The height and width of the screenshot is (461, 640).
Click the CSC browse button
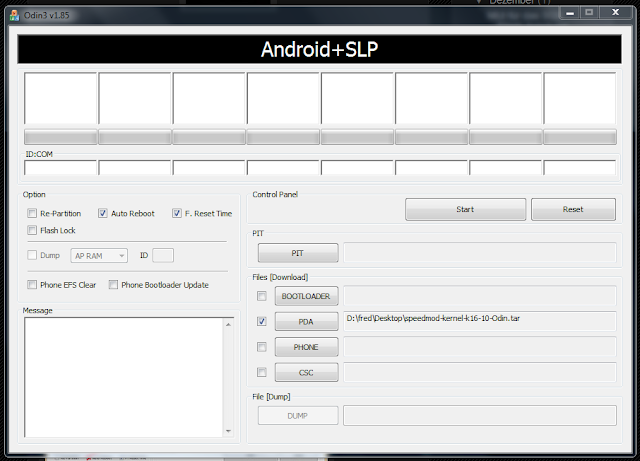tap(307, 372)
